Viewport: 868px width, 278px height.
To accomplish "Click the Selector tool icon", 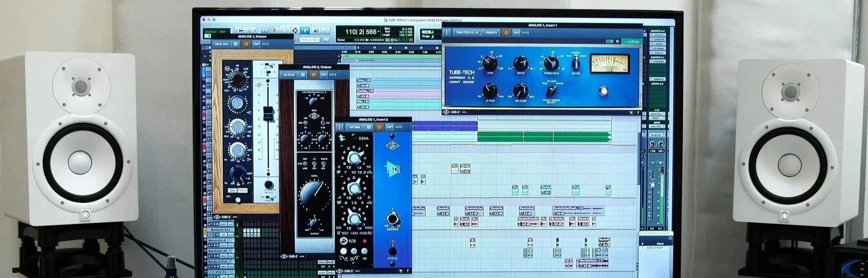I will click(x=295, y=30).
